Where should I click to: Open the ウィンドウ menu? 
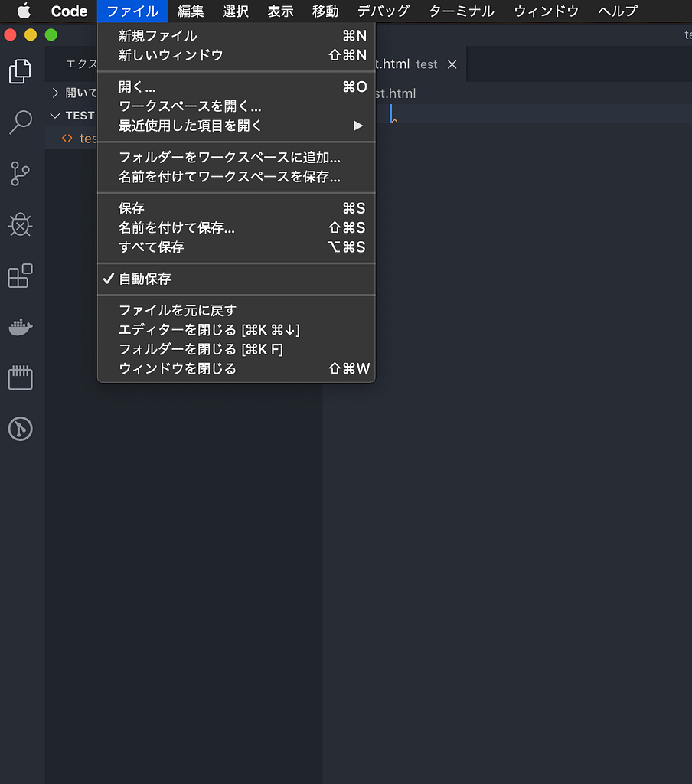coord(546,11)
